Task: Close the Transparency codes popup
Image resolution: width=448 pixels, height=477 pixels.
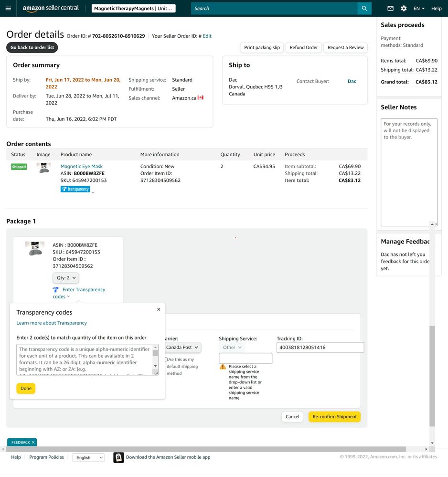Action: 159,309
